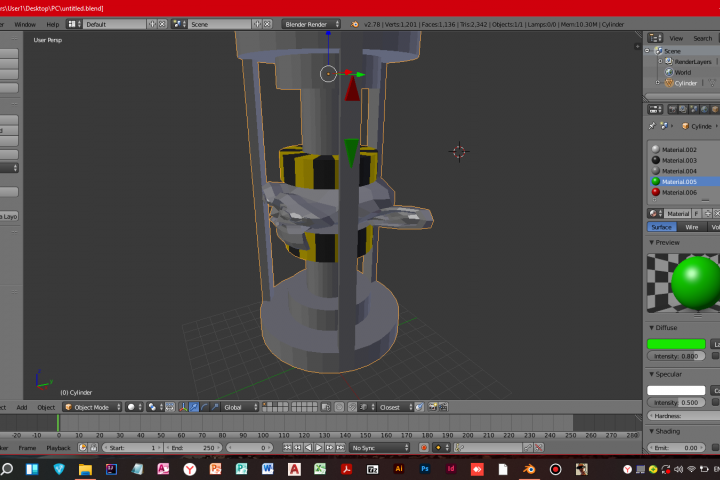Screen dimensions: 720x480
Task: Expand the Cylinder item in outliner
Action: click(x=658, y=83)
